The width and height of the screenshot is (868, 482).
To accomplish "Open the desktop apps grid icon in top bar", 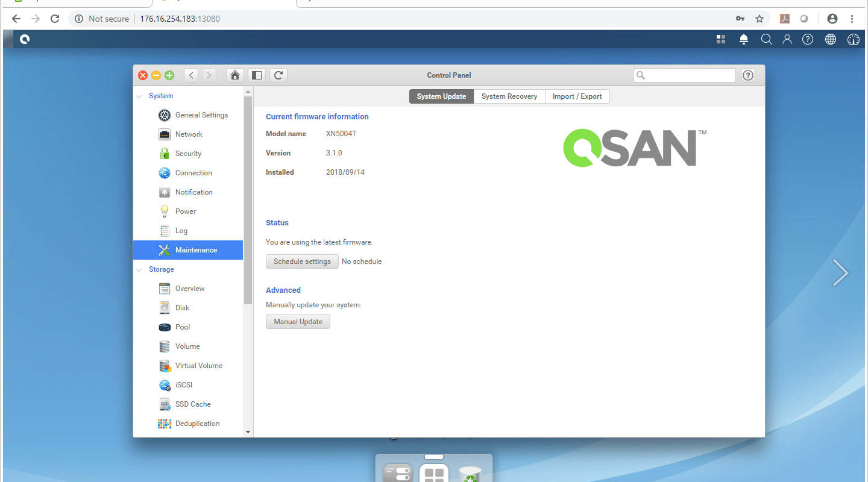I will pyautogui.click(x=721, y=39).
